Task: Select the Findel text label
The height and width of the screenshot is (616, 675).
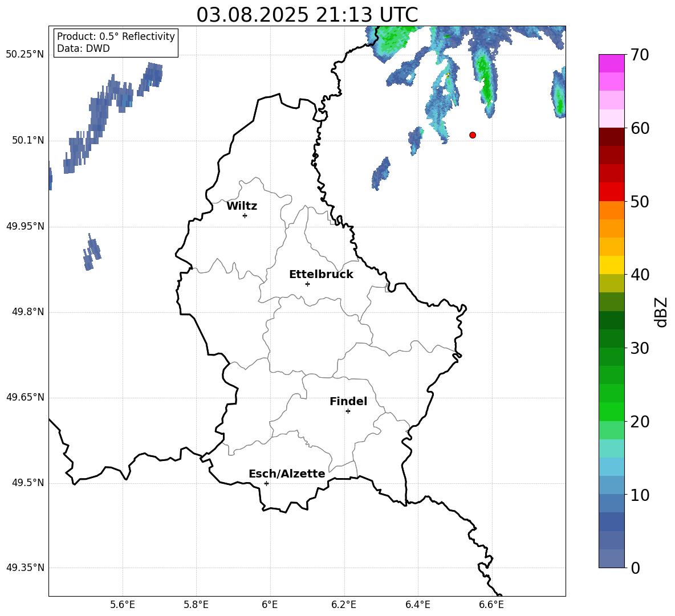Action: (348, 402)
